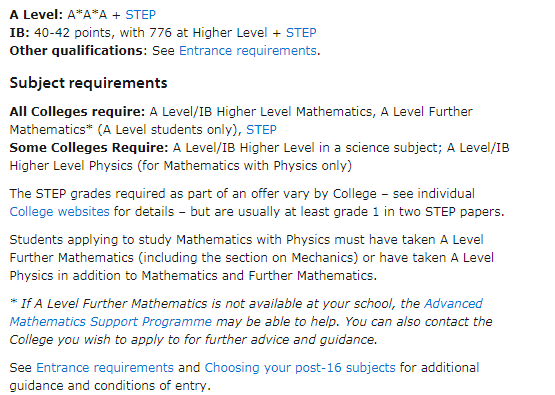
Task: Follow Entrance requirements link in the final paragraph
Action: click(105, 368)
